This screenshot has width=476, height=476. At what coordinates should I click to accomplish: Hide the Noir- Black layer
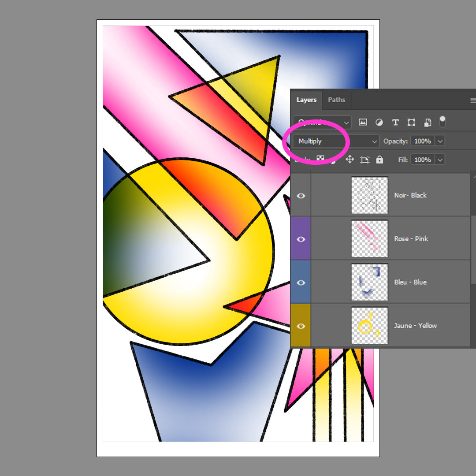(x=301, y=196)
